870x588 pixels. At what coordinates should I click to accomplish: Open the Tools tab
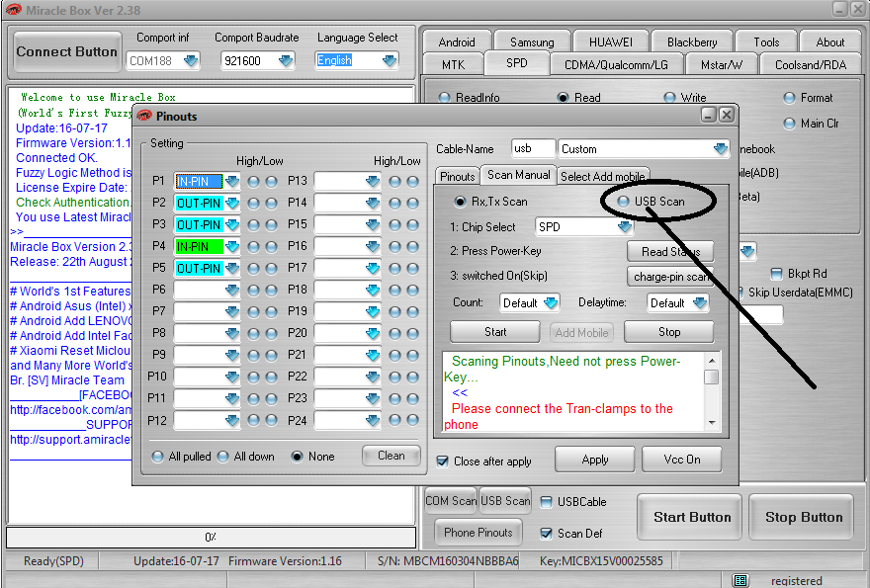[x=766, y=42]
